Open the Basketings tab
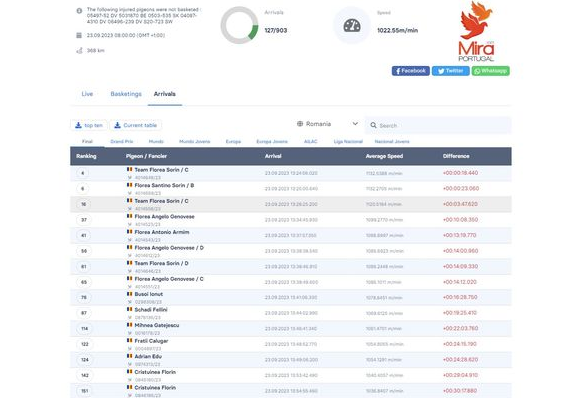 (x=126, y=94)
